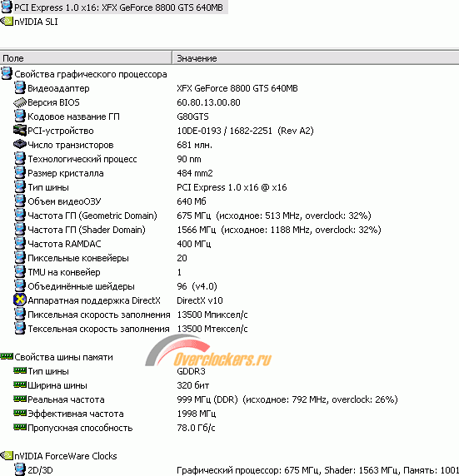
Task: Click the Ширина шины memory icon
Action: tap(20, 384)
